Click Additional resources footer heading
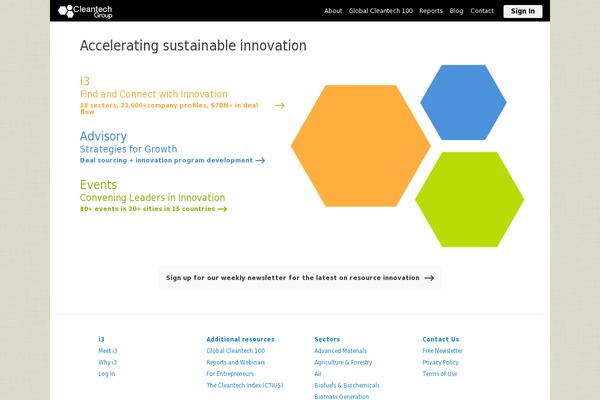 pos(240,339)
